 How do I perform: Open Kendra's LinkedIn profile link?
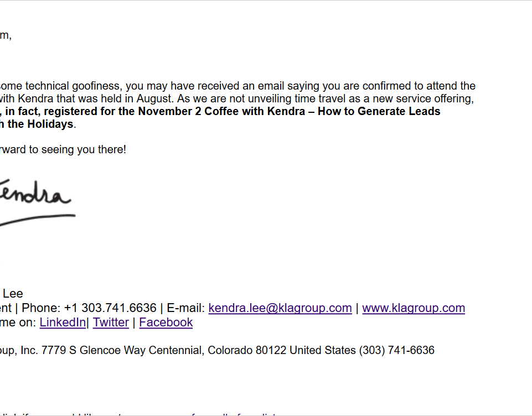click(63, 323)
